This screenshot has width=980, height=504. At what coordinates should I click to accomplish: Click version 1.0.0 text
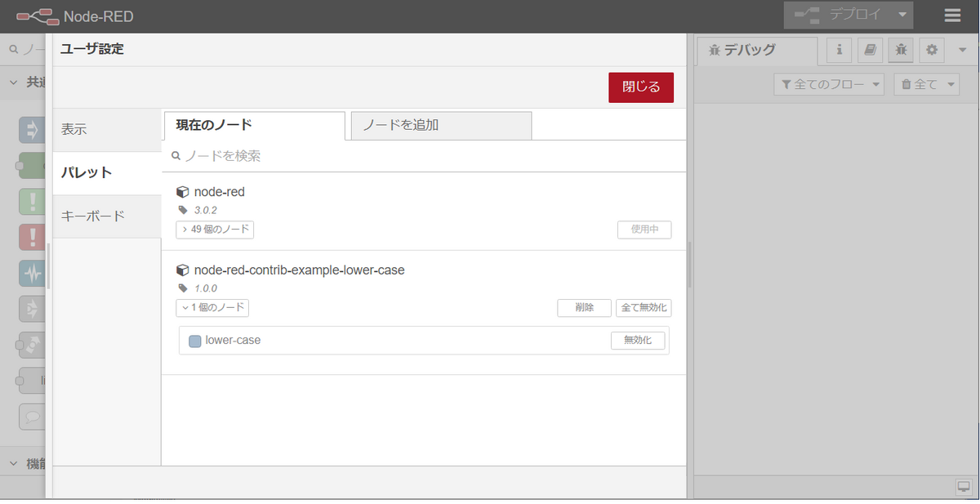[x=205, y=288]
